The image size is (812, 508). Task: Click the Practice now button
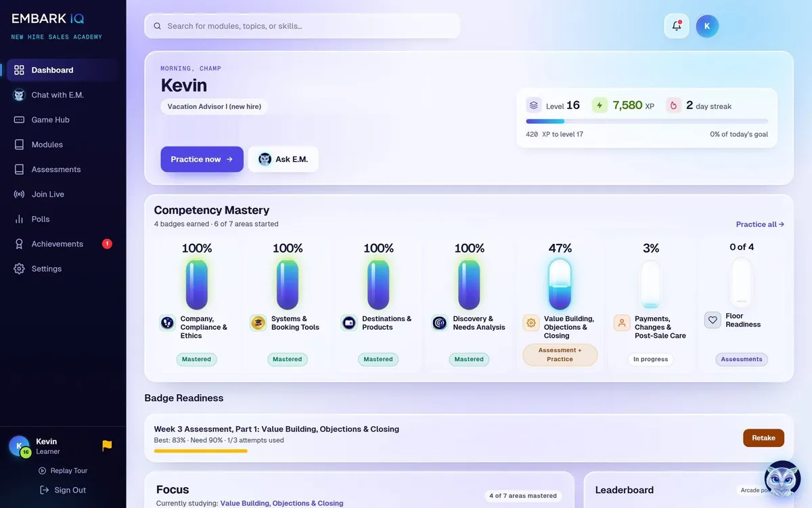click(202, 159)
